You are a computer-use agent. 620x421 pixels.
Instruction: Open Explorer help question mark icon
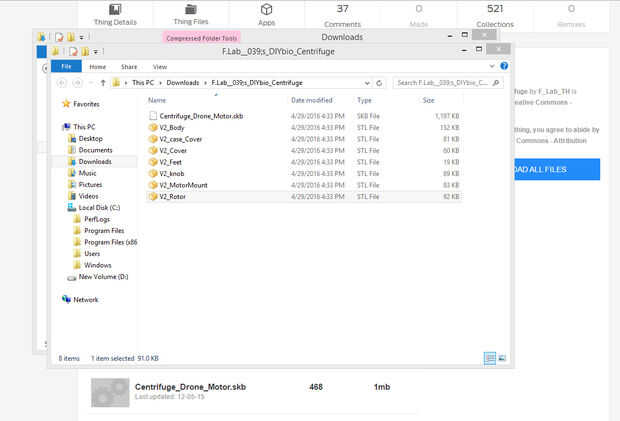pos(504,66)
